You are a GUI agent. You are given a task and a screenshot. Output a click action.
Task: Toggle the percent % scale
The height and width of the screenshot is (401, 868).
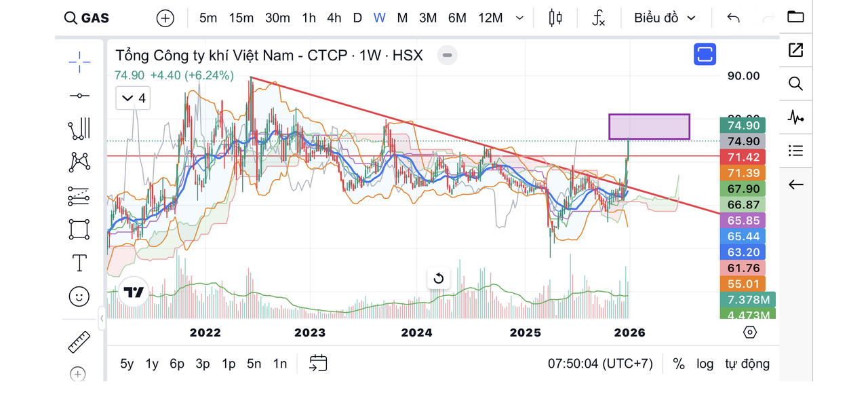point(679,364)
